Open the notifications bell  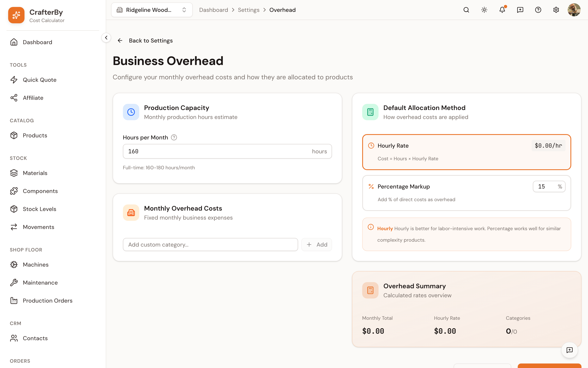coord(502,10)
